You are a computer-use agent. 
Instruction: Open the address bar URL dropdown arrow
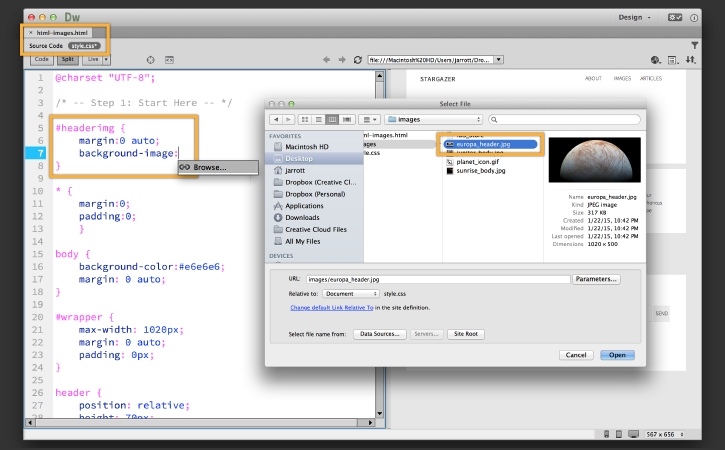click(498, 60)
